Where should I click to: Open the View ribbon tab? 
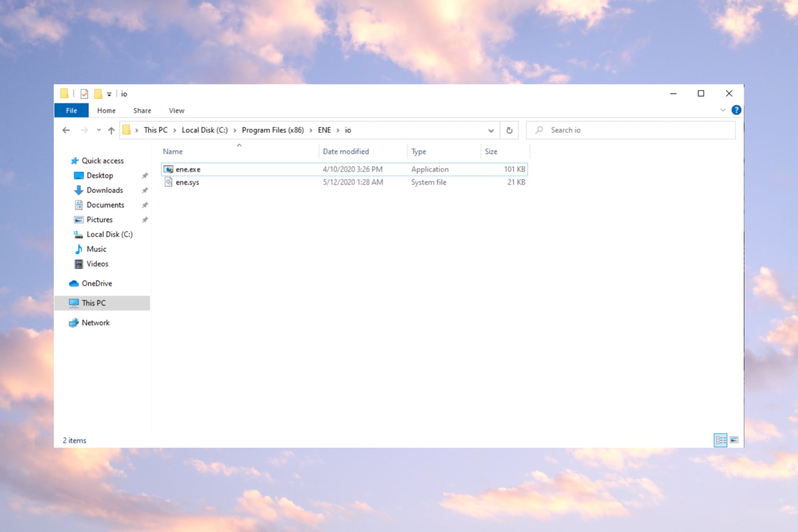(x=176, y=111)
